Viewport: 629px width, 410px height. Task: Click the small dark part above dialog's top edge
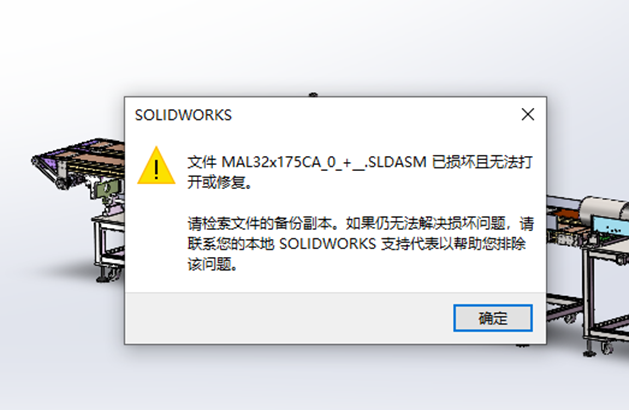[313, 95]
